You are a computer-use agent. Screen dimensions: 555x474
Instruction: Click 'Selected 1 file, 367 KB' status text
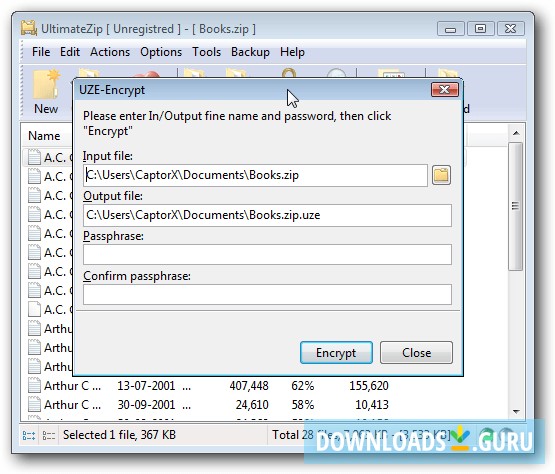119,435
